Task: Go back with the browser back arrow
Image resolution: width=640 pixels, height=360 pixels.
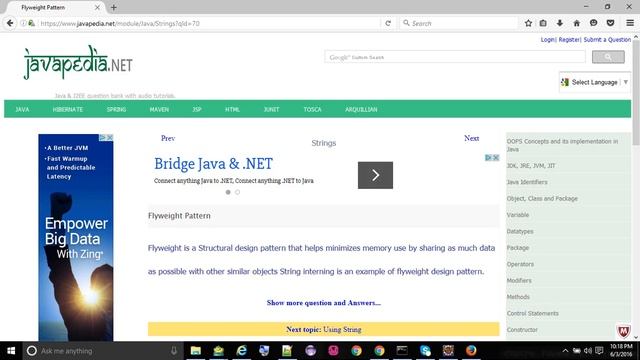Action: (x=10, y=23)
